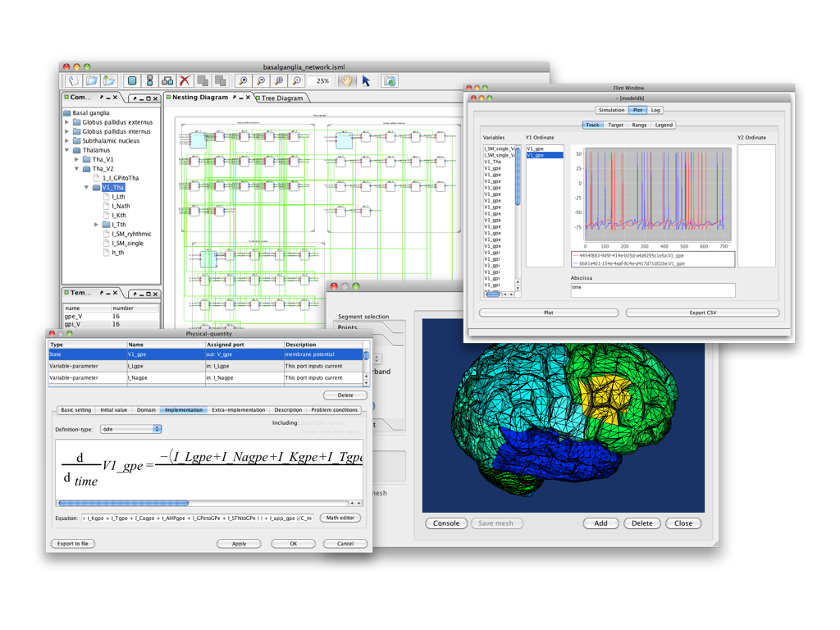This screenshot has width=840, height=630.
Task: Expand the Globus pallidus externus folder
Action: click(x=67, y=122)
